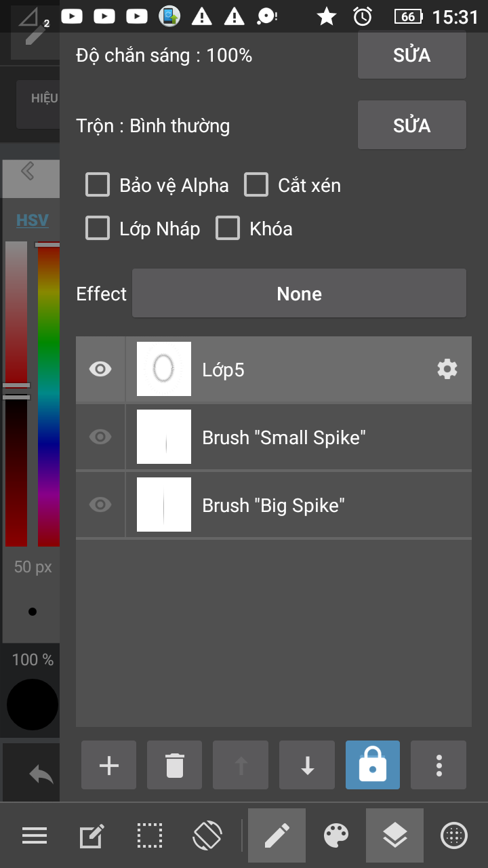The height and width of the screenshot is (868, 488).
Task: Open the three-dot layer options menu
Action: click(x=439, y=766)
